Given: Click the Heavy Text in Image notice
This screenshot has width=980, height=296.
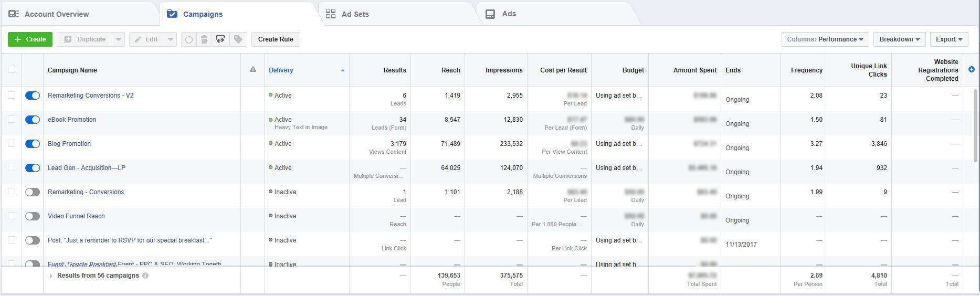Looking at the screenshot, I should (301, 128).
